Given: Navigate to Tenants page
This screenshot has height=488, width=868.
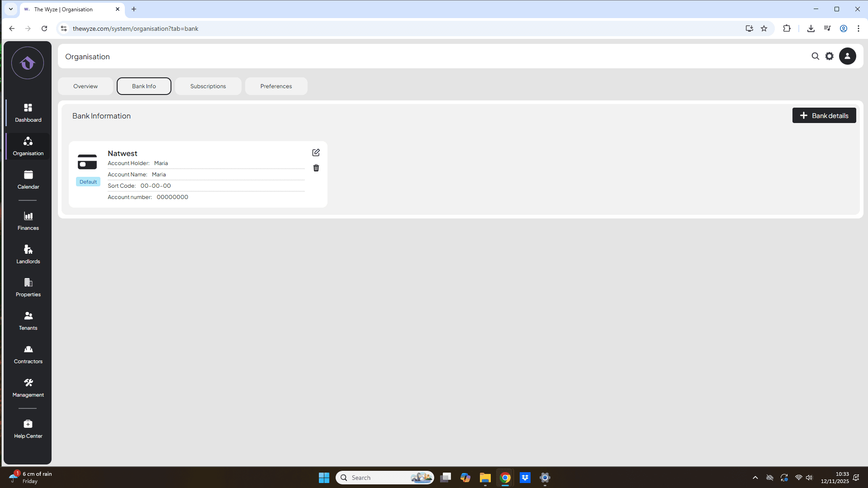Looking at the screenshot, I should pyautogui.click(x=28, y=321).
